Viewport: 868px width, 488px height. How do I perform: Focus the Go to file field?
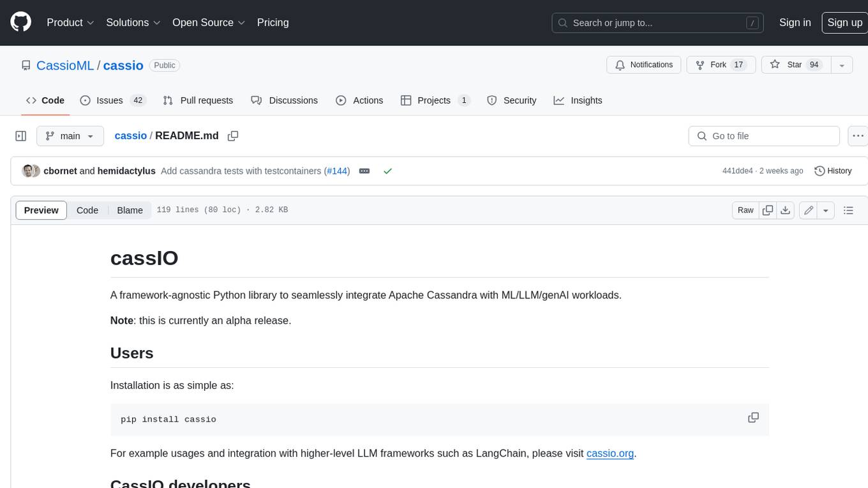[x=764, y=136]
